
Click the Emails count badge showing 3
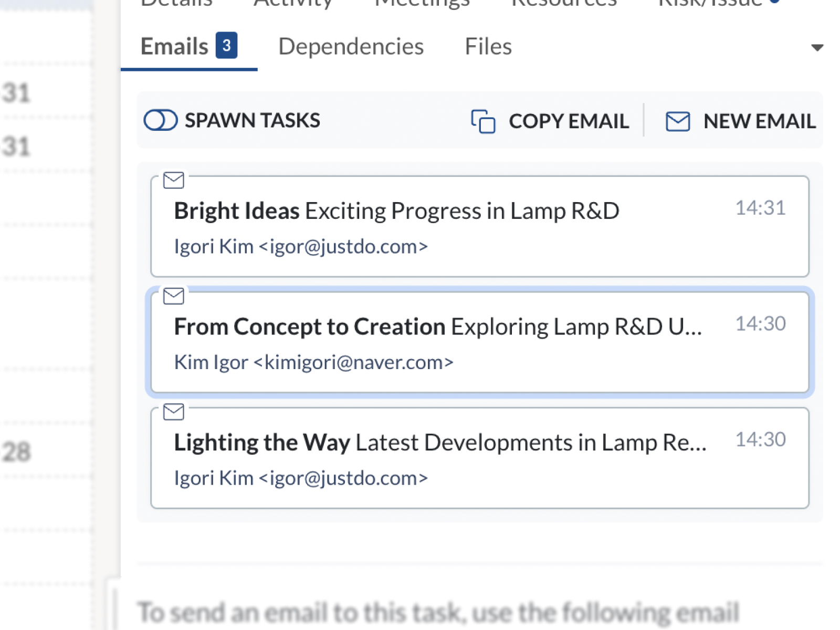226,46
